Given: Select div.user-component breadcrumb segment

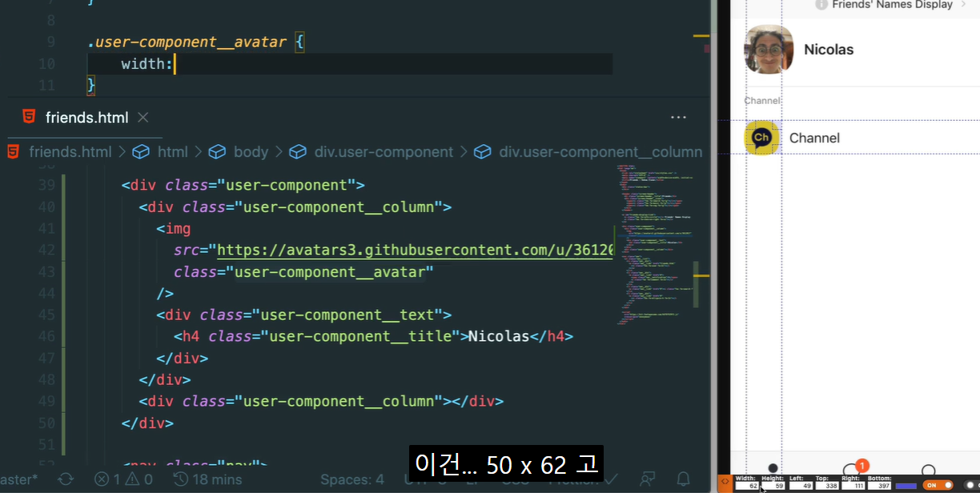Looking at the screenshot, I should click(384, 152).
